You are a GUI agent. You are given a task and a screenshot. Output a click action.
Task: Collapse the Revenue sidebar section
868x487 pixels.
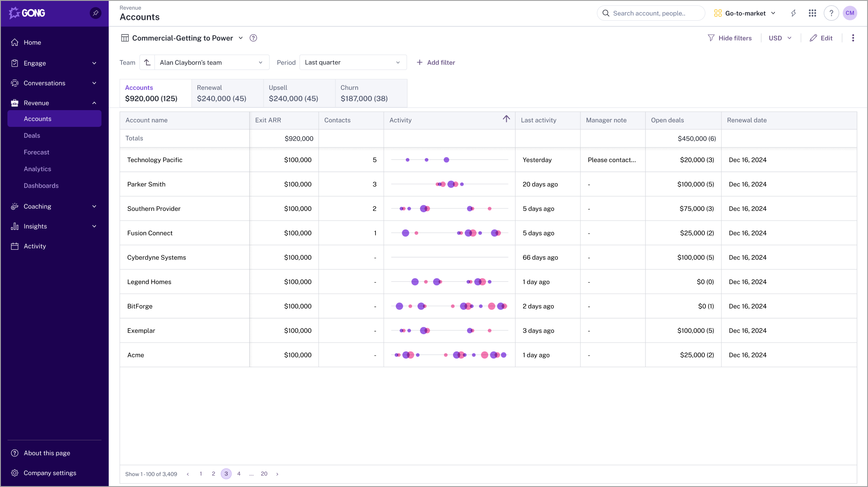(x=94, y=103)
